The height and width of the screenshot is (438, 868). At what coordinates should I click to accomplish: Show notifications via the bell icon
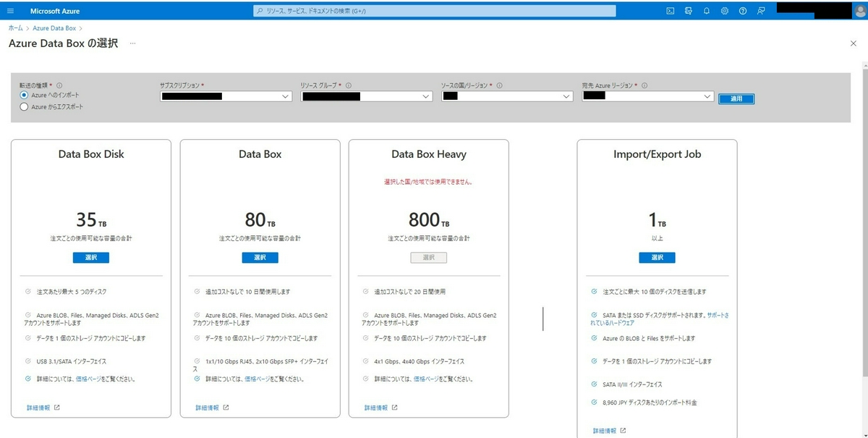point(707,11)
